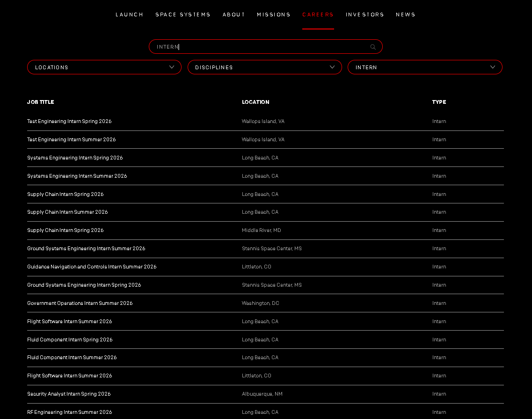532x419 pixels.
Task: Click Middle River, MD location cell
Action: (262, 230)
